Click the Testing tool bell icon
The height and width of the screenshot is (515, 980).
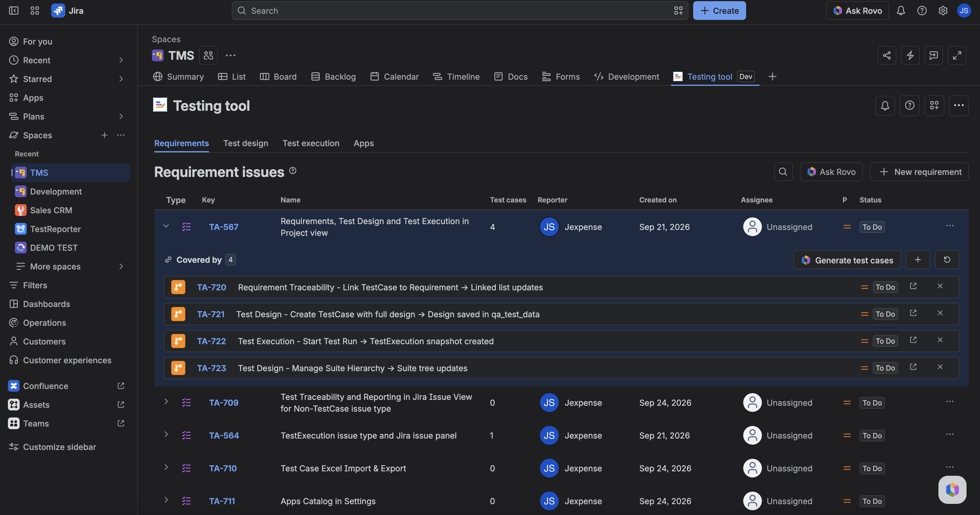pos(885,105)
